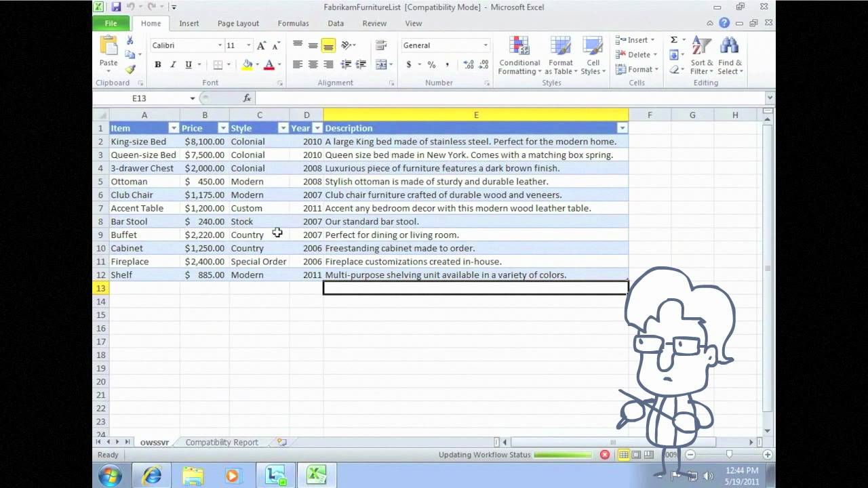Image resolution: width=868 pixels, height=488 pixels.
Task: Toggle Middle Align
Action: [x=313, y=45]
